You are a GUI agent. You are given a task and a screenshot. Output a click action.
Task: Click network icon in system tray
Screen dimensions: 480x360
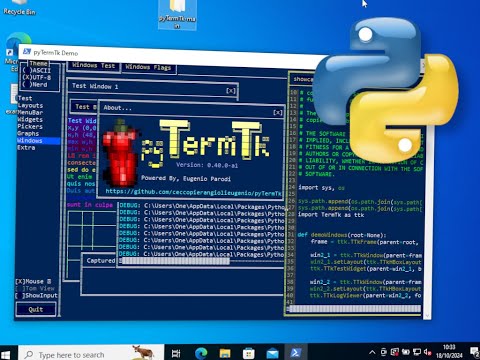click(x=417, y=352)
